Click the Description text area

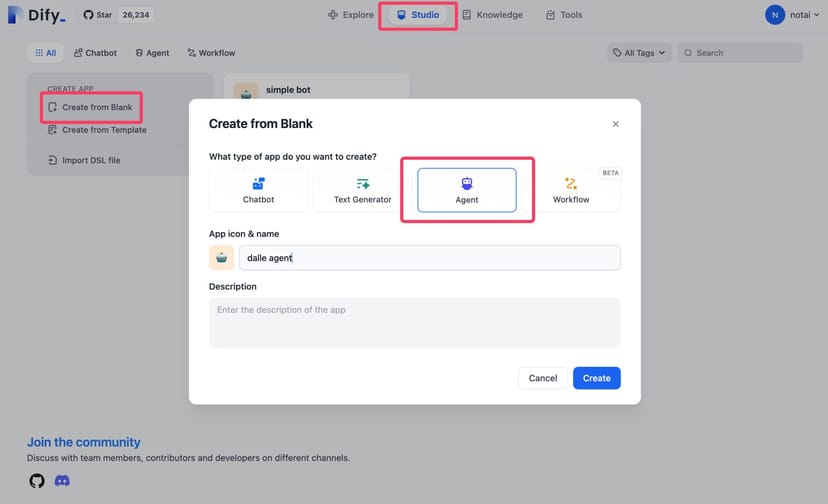[414, 323]
